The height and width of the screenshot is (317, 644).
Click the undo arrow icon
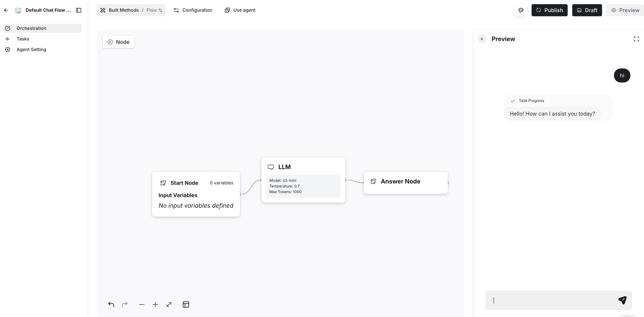(x=111, y=304)
